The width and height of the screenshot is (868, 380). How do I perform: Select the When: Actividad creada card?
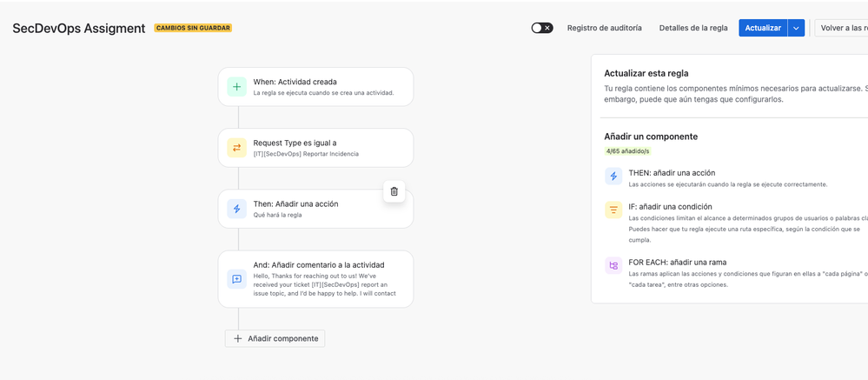pos(315,87)
